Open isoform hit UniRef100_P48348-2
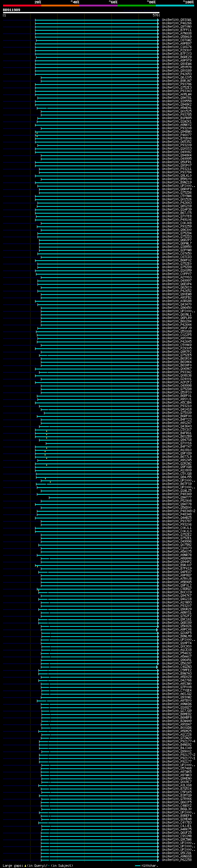The height and width of the screenshot is (868, 197). [179, 511]
